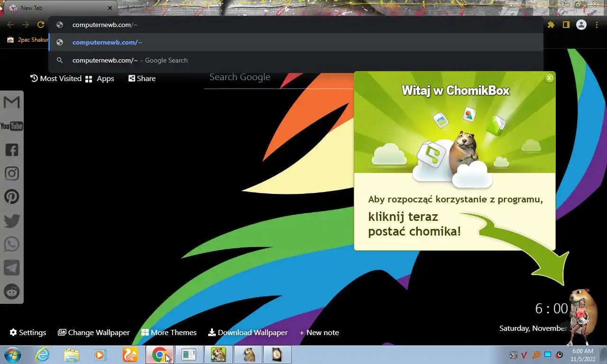This screenshot has height=364, width=607.
Task: Close the ChomikBox welcome popup
Action: click(549, 78)
